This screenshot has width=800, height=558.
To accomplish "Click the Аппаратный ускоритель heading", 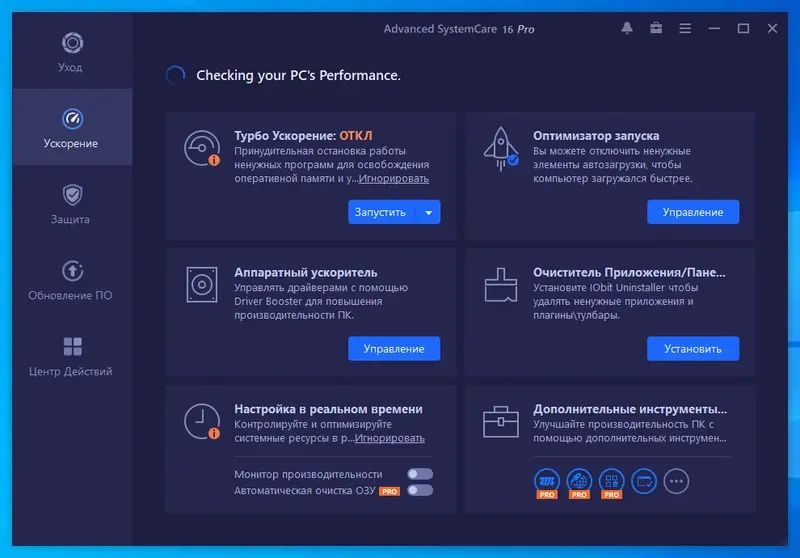I will [x=306, y=272].
